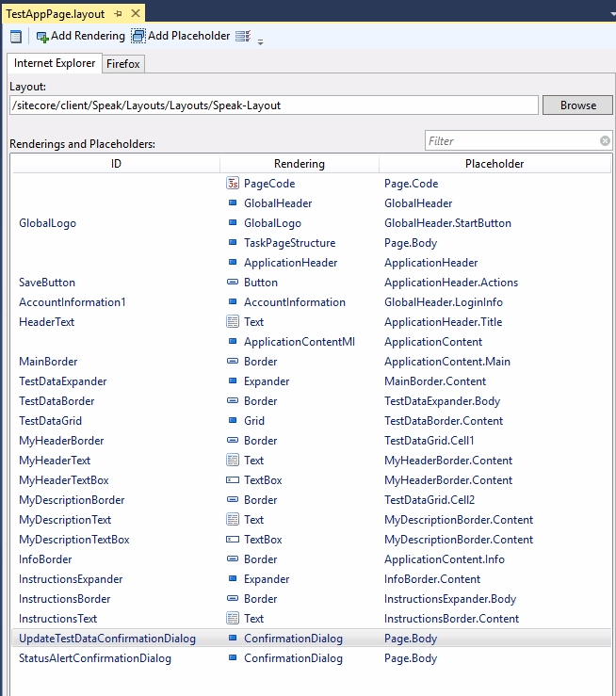Click the GlobalHeader.StartButton placeholder cell
The height and width of the screenshot is (696, 616).
point(447,223)
